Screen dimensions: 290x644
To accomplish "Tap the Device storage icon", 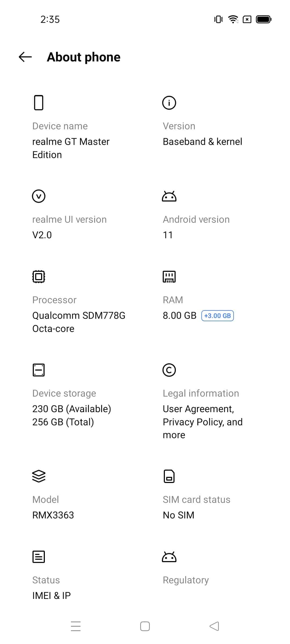I will (x=39, y=370).
